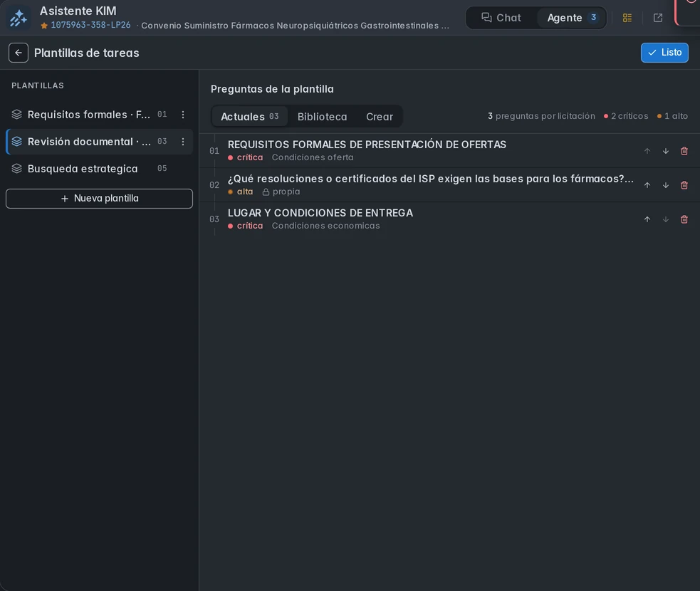Click the Condiciones oferta category label

point(313,157)
